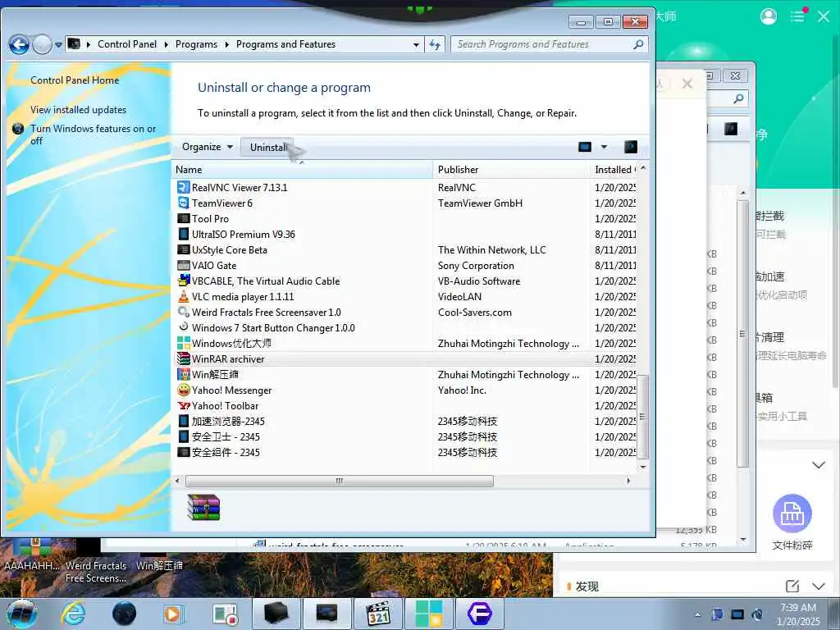Open Turn Windows features on or off
The width and height of the screenshot is (840, 630).
pyautogui.click(x=94, y=135)
